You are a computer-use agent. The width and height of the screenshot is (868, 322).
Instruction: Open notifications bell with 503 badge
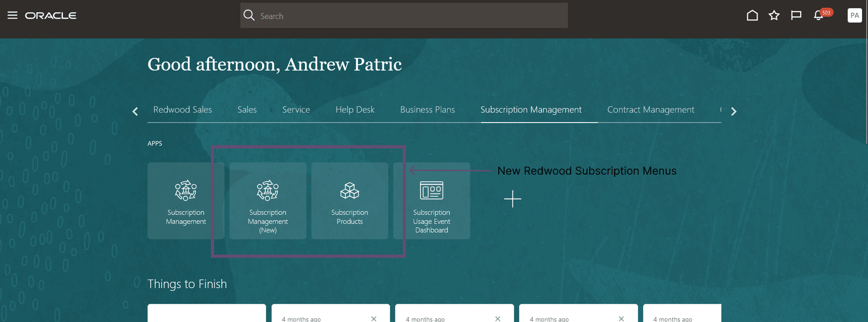(819, 15)
